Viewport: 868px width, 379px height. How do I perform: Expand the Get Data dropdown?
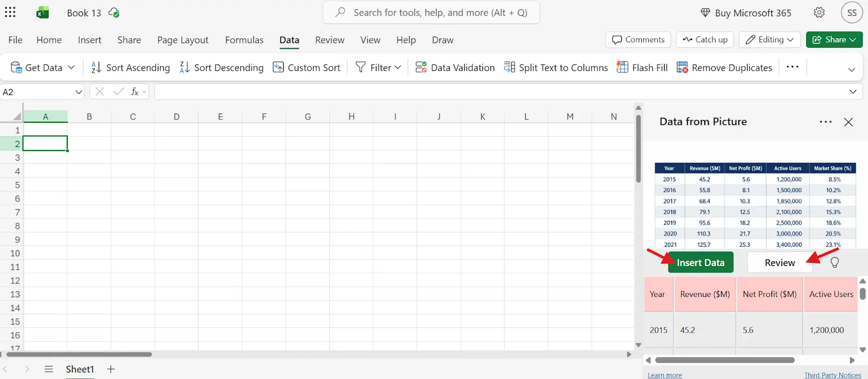coord(71,67)
